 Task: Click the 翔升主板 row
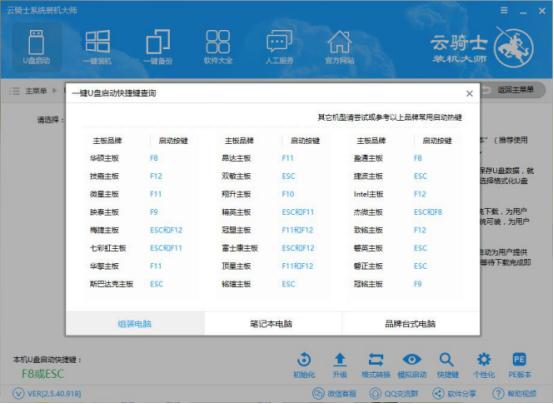(272, 194)
